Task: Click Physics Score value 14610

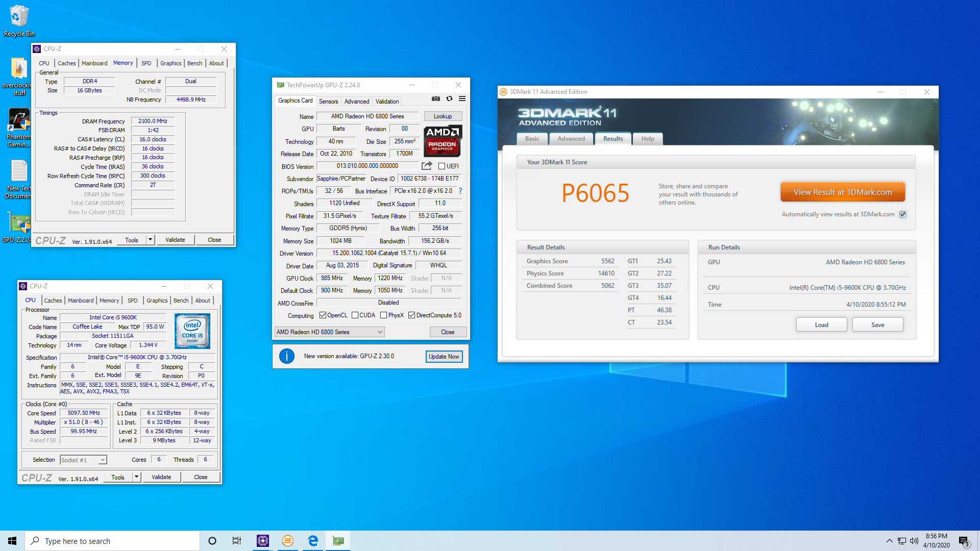Action: [x=606, y=273]
